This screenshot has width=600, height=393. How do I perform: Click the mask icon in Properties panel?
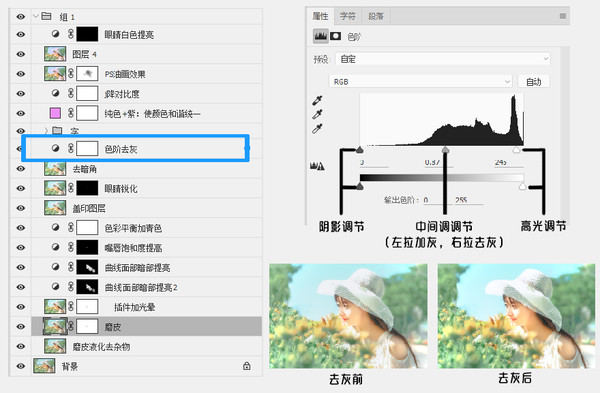[336, 36]
